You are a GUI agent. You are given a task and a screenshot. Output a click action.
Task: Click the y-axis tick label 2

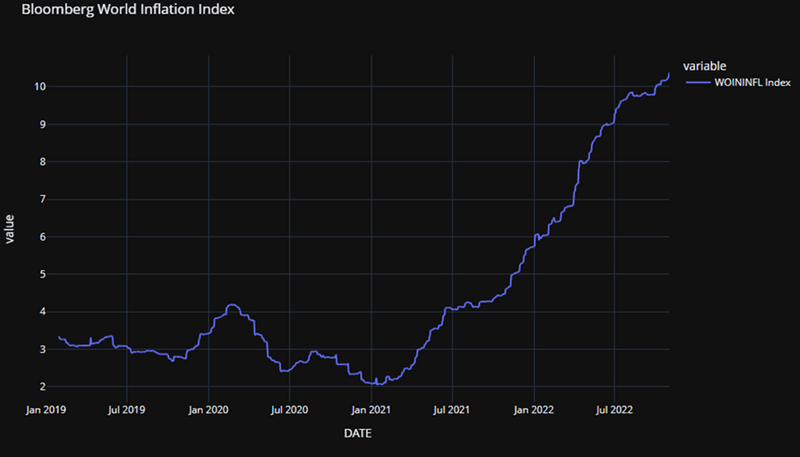pyautogui.click(x=43, y=387)
